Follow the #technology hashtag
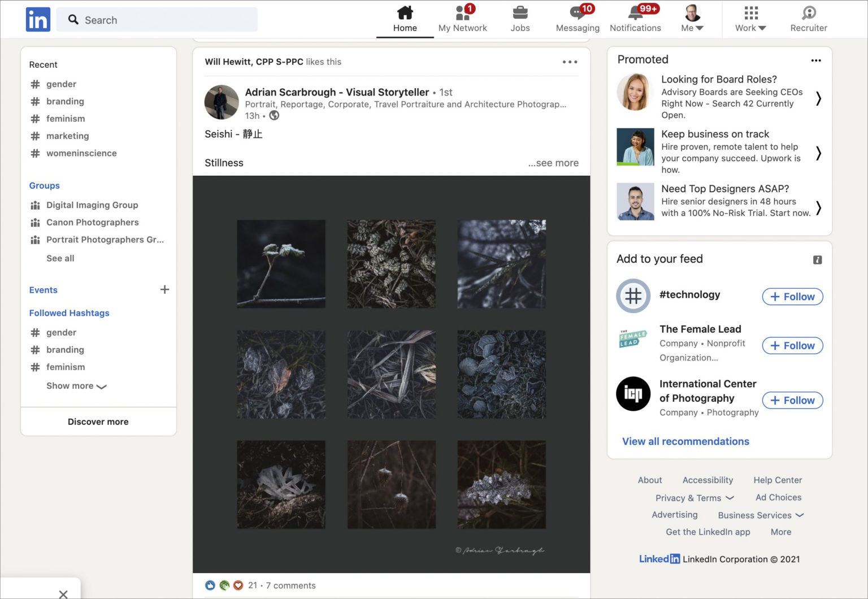Image resolution: width=868 pixels, height=599 pixels. pyautogui.click(x=792, y=296)
